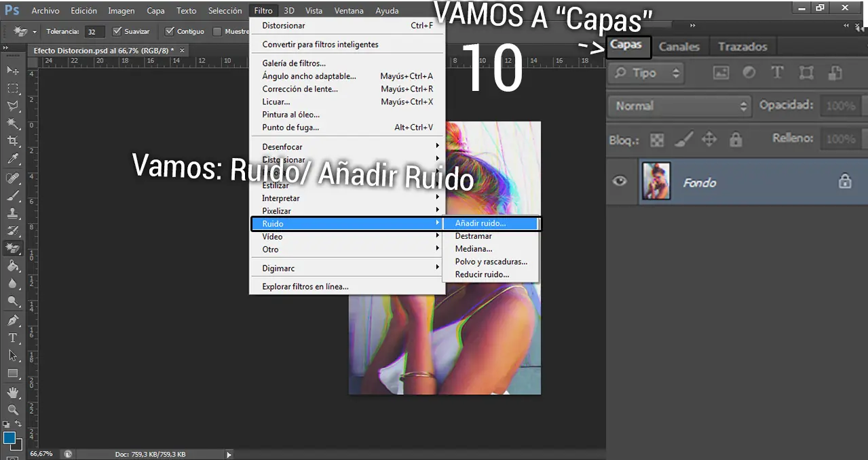Open the Tipo layer filter dropdown
The height and width of the screenshot is (460, 868).
pyautogui.click(x=645, y=73)
